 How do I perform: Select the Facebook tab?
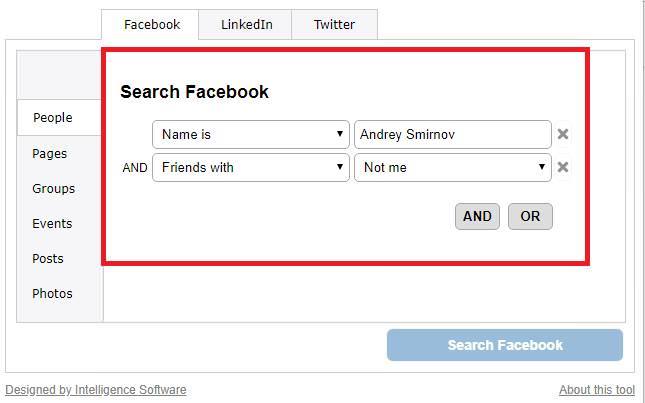click(151, 25)
